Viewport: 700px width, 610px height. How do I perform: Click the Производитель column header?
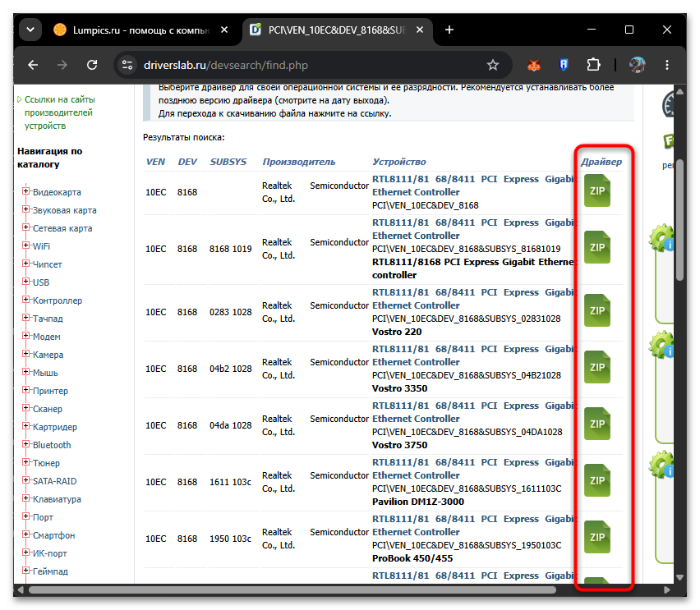click(x=299, y=162)
